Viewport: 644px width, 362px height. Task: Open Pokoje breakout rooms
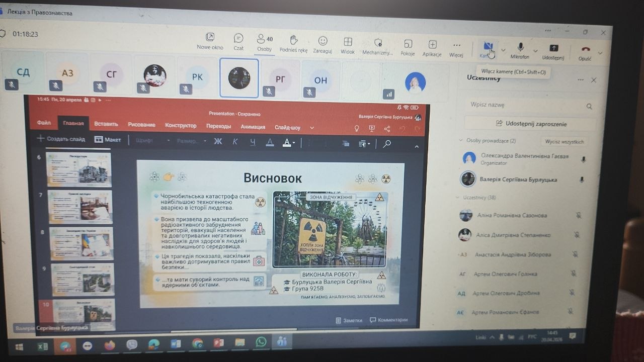coord(408,47)
